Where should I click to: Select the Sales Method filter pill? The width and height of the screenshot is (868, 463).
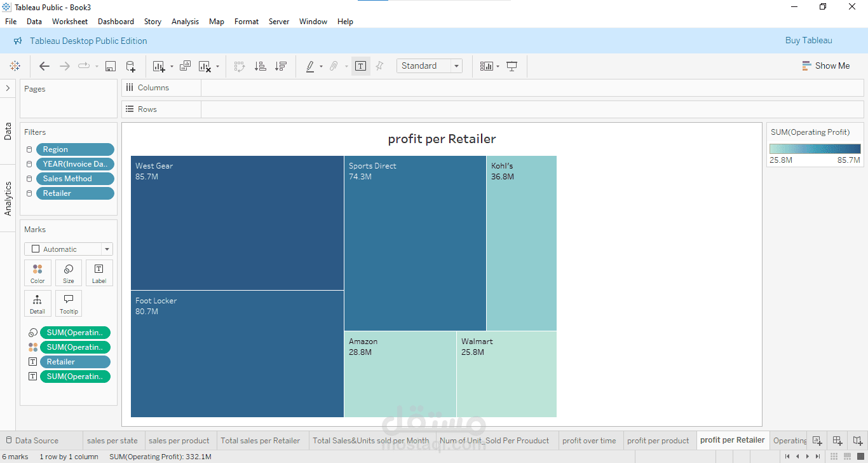75,179
